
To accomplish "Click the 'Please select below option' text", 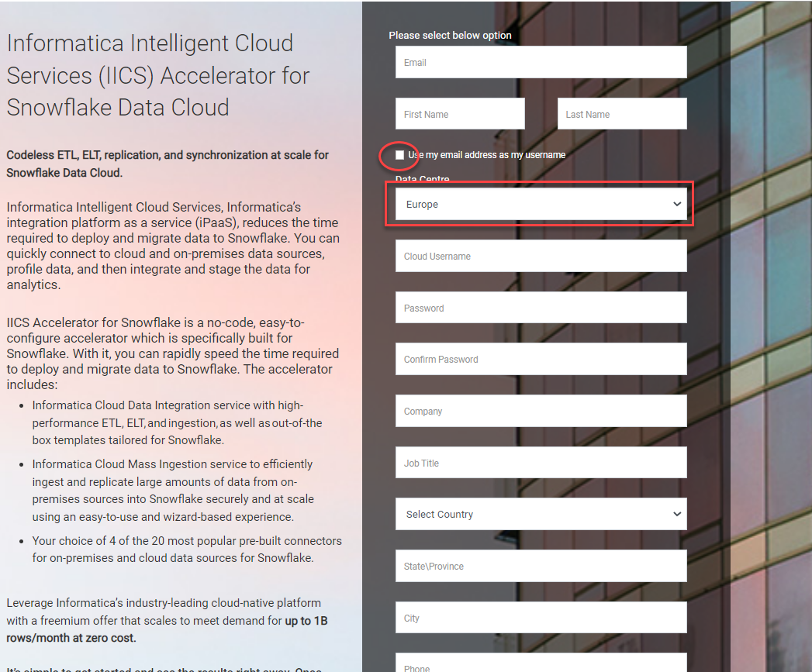I will pyautogui.click(x=450, y=36).
